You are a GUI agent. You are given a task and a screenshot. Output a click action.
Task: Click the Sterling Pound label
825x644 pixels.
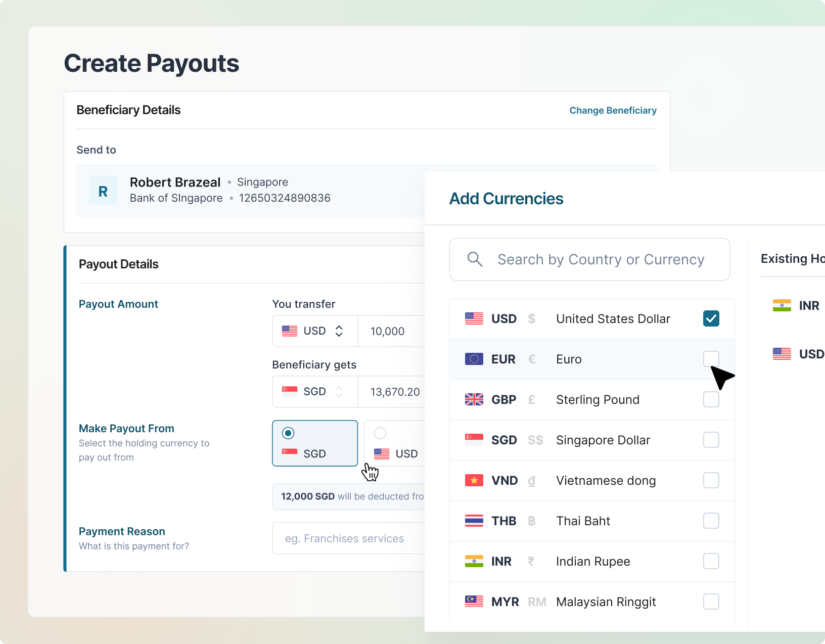[598, 399]
